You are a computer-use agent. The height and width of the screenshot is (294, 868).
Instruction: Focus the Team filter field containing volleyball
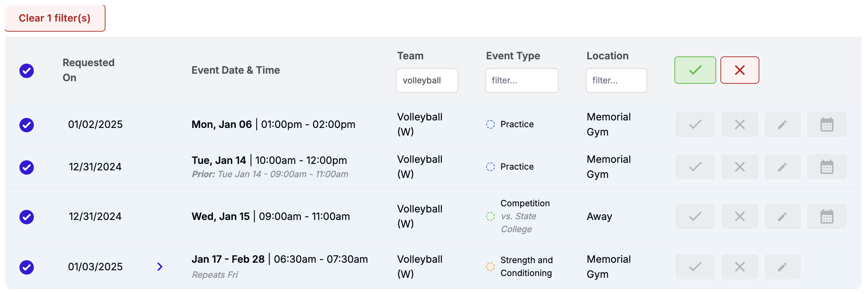point(427,81)
